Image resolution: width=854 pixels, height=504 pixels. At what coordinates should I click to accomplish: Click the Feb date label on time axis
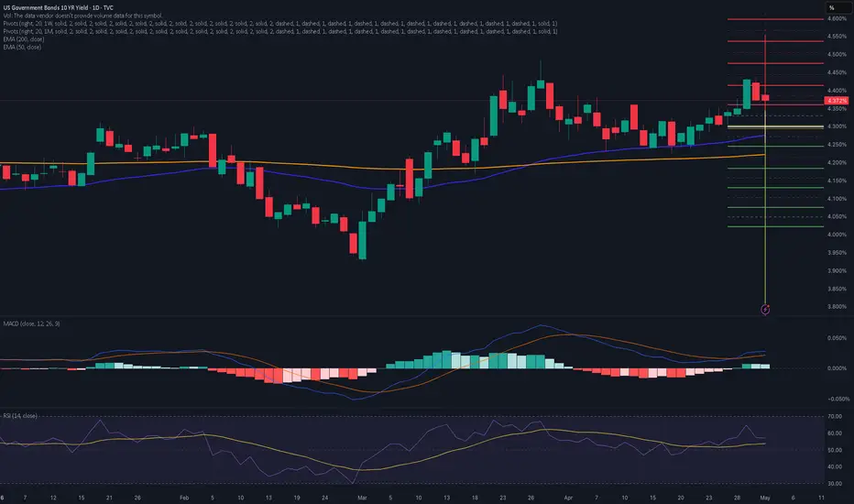pos(184,498)
